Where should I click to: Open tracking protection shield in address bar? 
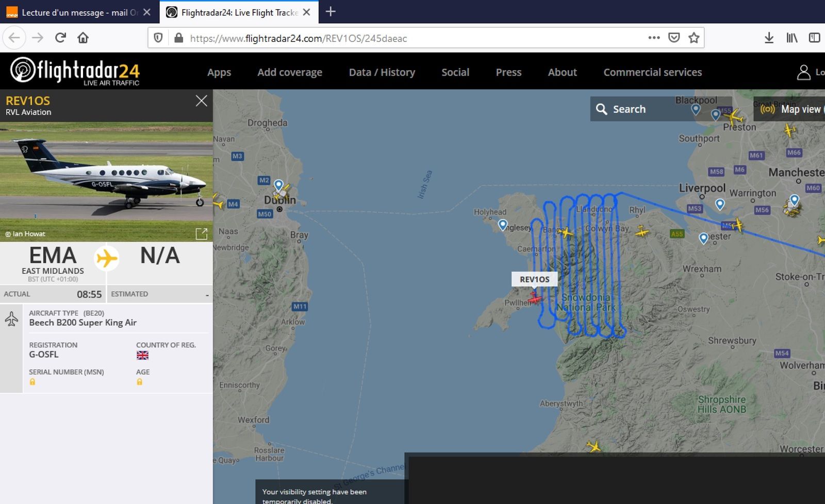click(x=159, y=38)
